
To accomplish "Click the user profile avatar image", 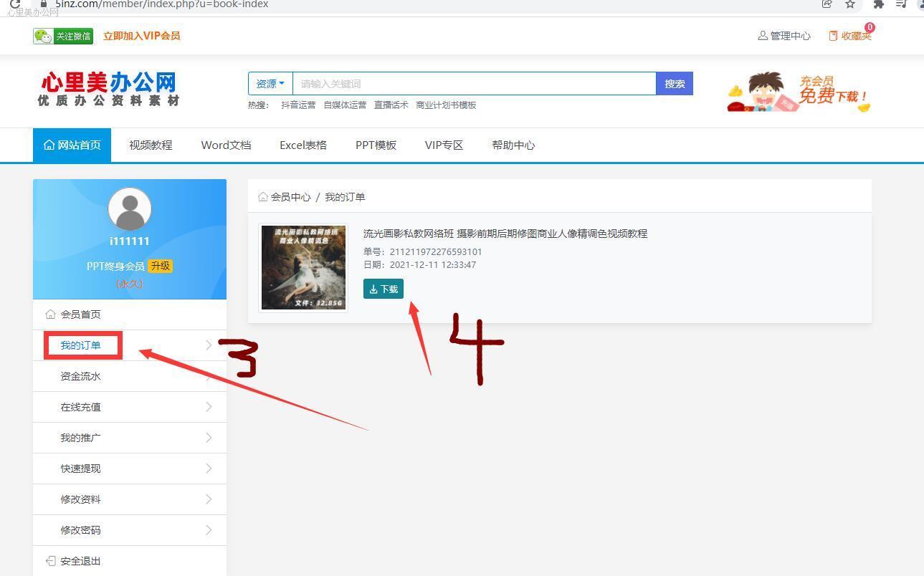I will click(130, 209).
